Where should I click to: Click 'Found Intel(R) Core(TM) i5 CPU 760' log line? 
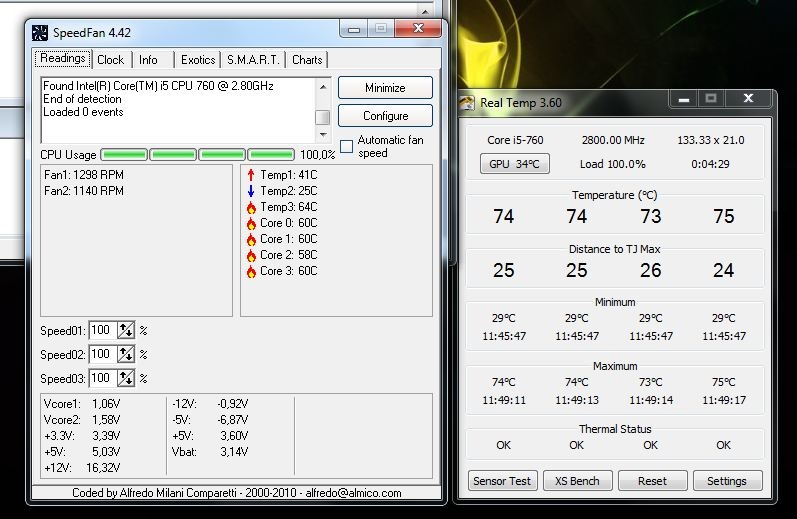click(159, 86)
